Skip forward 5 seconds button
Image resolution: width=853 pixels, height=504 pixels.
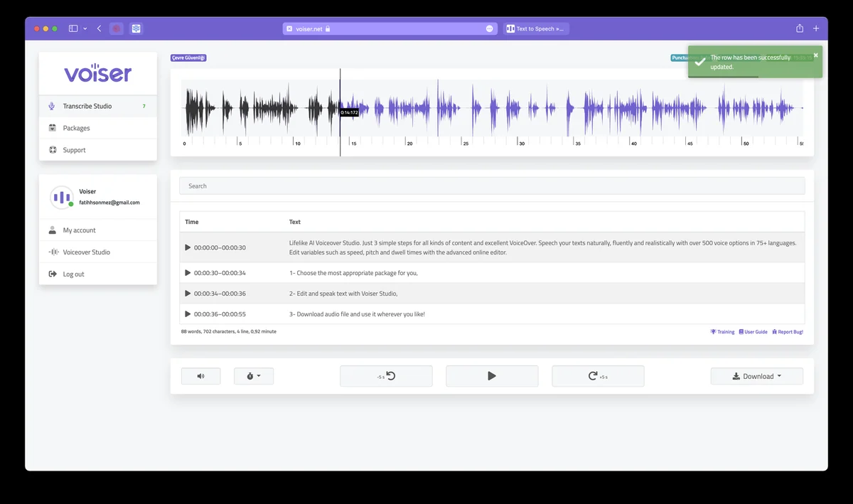coord(598,376)
